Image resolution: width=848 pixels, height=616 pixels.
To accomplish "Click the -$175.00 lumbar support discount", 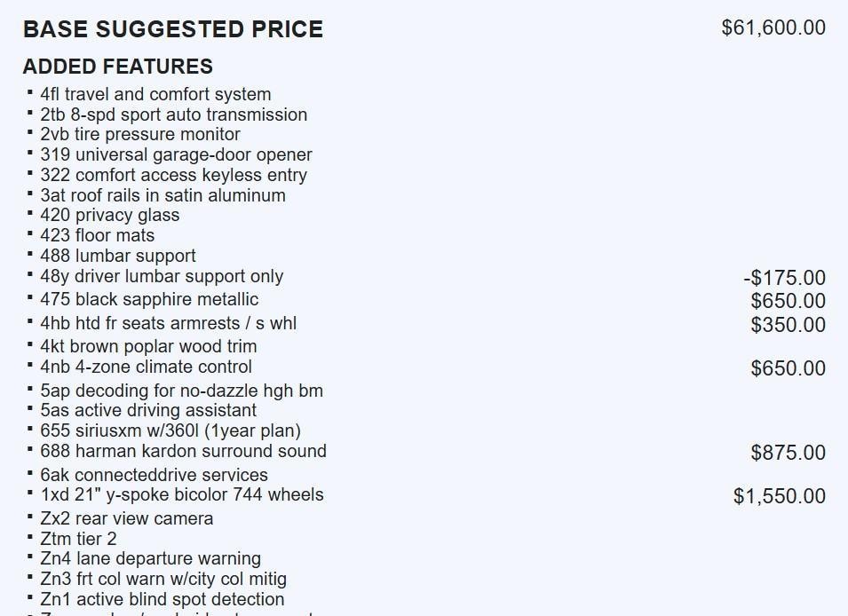I will [784, 278].
